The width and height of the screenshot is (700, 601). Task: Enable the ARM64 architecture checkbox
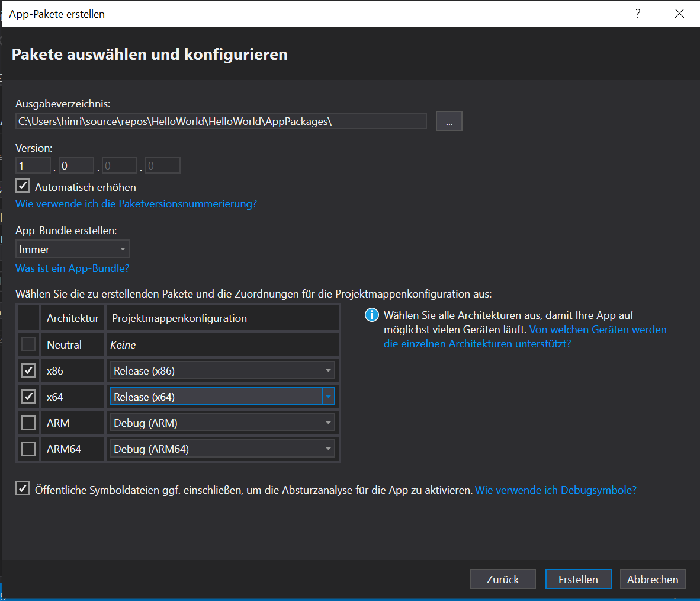pos(28,449)
